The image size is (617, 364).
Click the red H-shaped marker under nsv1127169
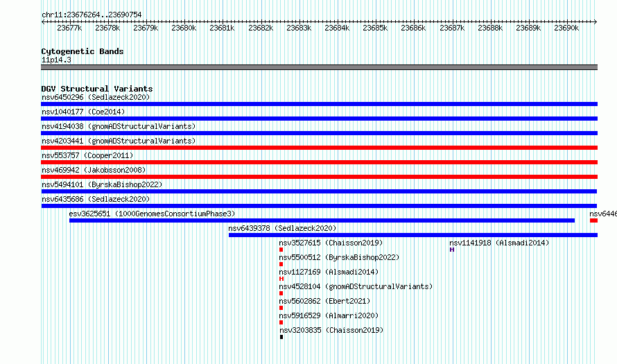pos(281,279)
